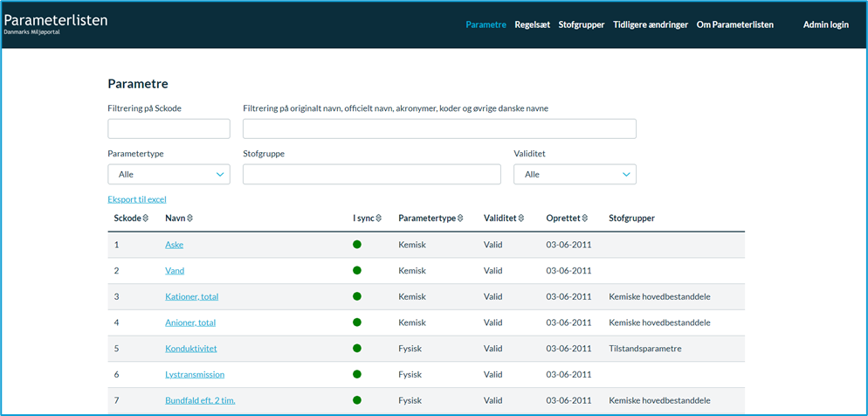Sort by Parametertype column arrows
The height and width of the screenshot is (416, 868).
pyautogui.click(x=460, y=218)
